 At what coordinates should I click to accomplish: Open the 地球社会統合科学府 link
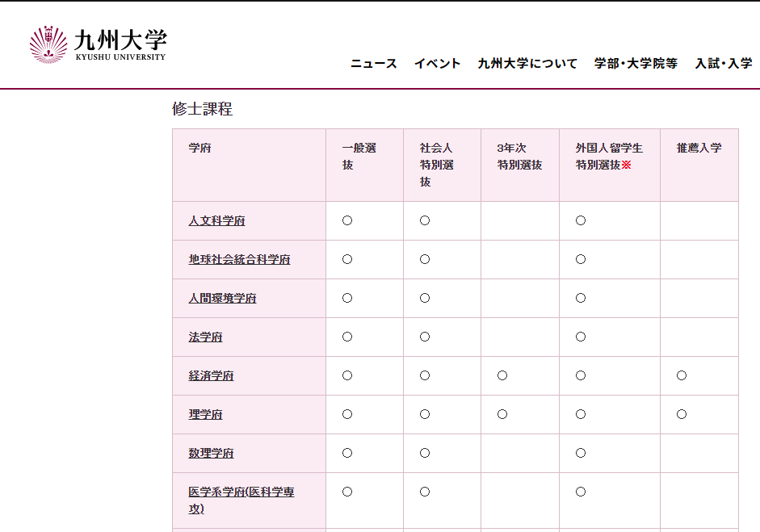point(239,260)
